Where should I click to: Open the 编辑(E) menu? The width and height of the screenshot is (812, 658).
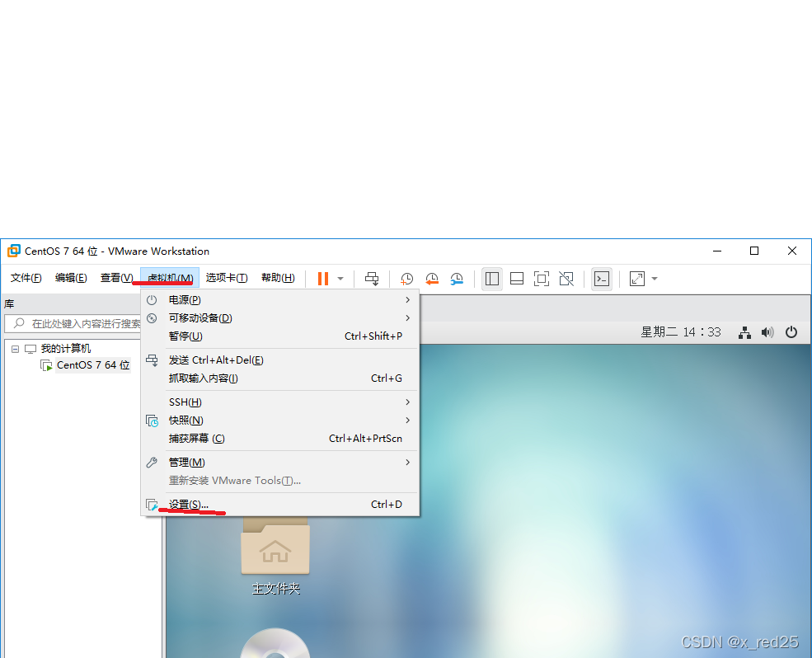pyautogui.click(x=71, y=278)
